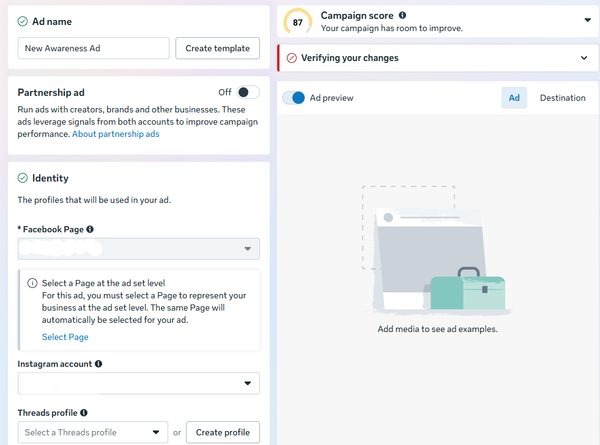Click the Ad name green checkmark icon
The image size is (600, 445).
pyautogui.click(x=23, y=21)
